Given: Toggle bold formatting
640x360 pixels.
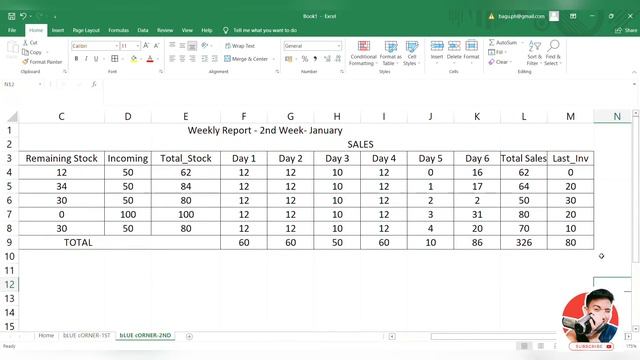Looking at the screenshot, I should (x=76, y=59).
